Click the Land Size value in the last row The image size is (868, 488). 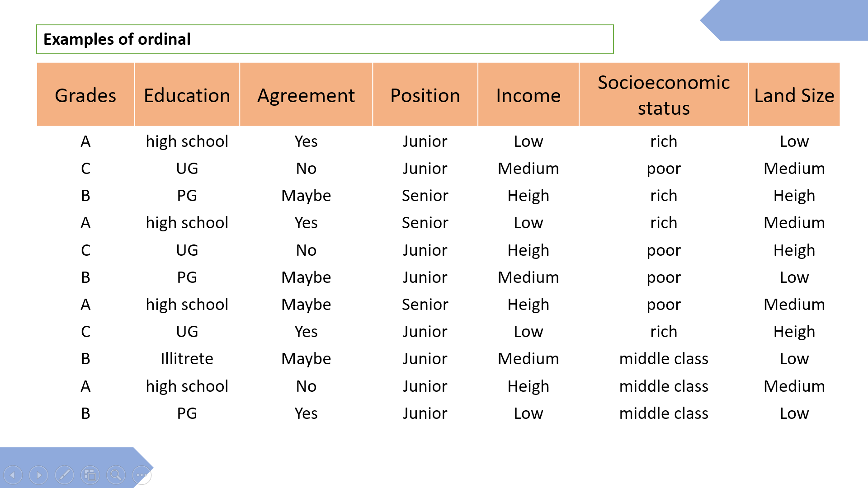pos(794,413)
